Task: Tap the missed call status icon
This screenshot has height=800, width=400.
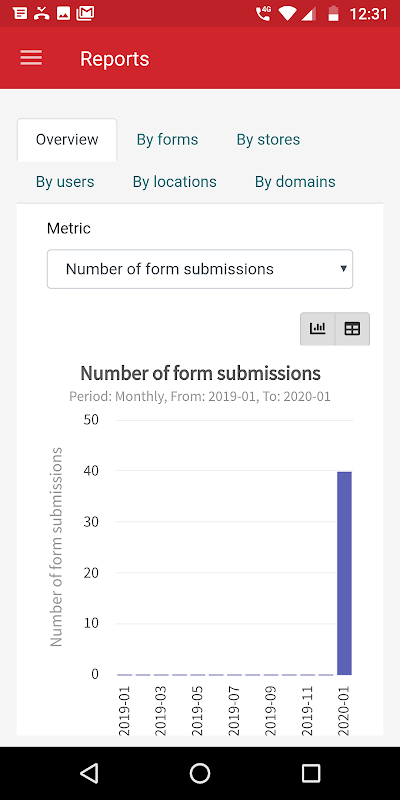Action: point(41,13)
